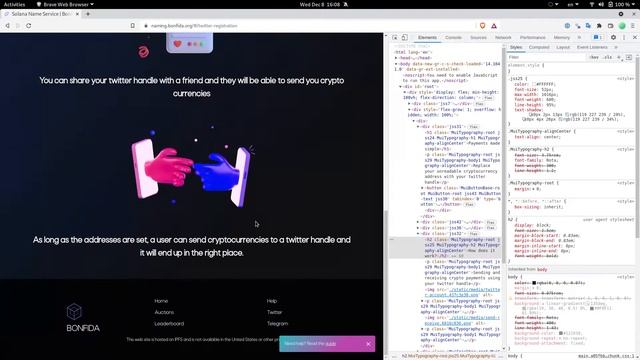Click the styles Filter input field
The width and height of the screenshot is (640, 360).
coord(547,58)
